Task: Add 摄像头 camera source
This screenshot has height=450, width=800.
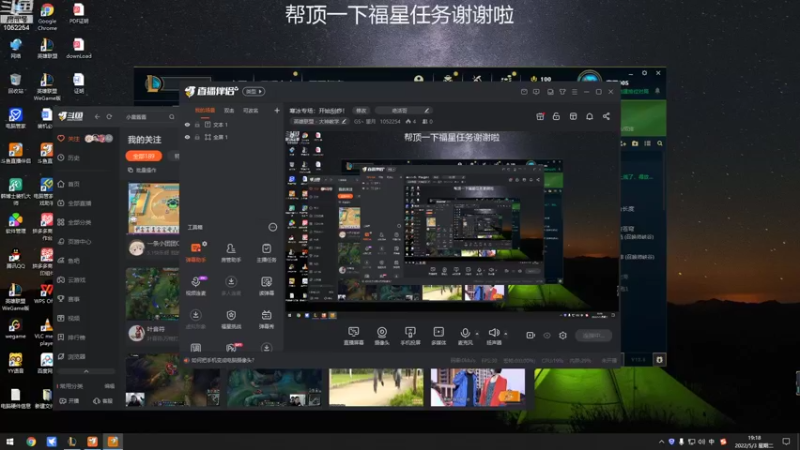Action: [x=382, y=336]
